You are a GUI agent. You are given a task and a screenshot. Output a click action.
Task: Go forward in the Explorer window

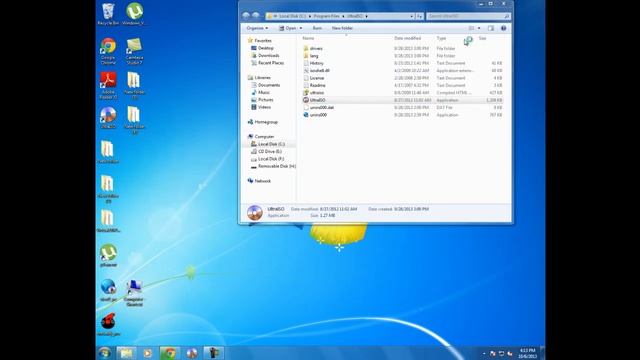coord(256,16)
